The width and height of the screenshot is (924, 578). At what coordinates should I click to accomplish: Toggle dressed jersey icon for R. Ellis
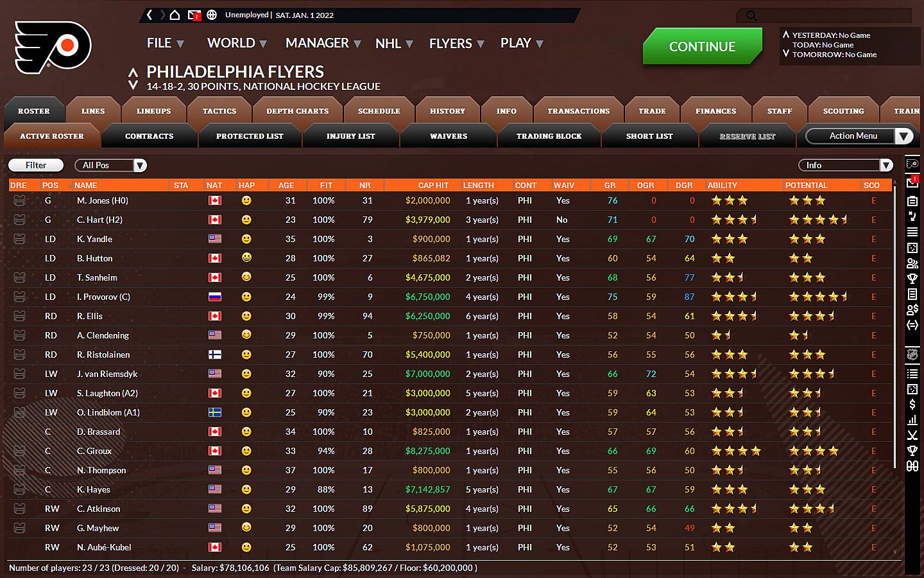[x=20, y=316]
